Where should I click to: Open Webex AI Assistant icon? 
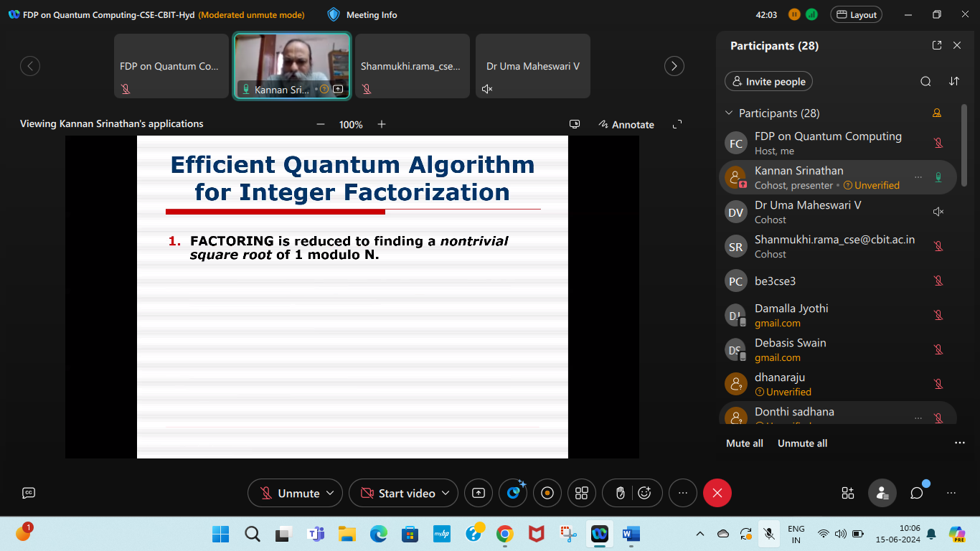[x=514, y=493]
